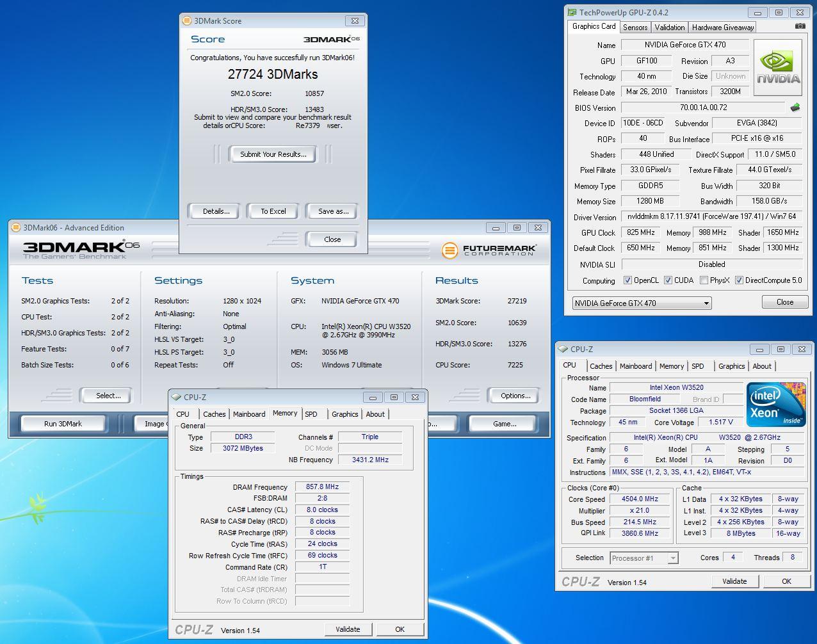Image resolution: width=817 pixels, height=644 pixels.
Task: Open the Hardware Giveaway tab
Action: [723, 27]
